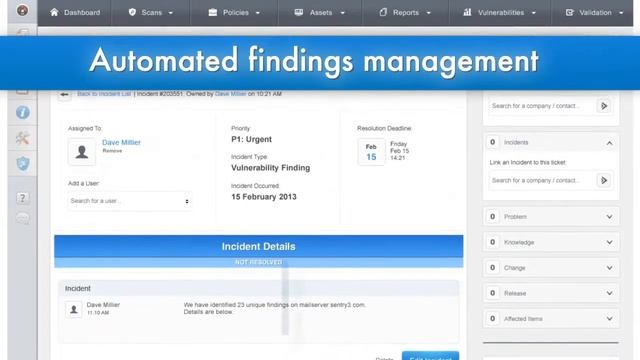Screen dimensions: 640x360
Task: Click the Policies briefcase icon
Action: tap(213, 12)
